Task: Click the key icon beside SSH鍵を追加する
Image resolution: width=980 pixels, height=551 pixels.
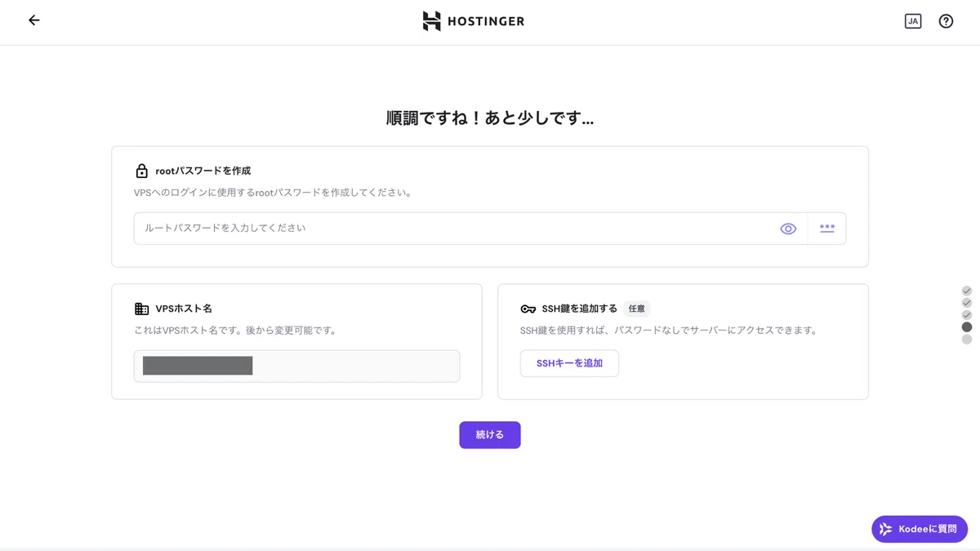Action: click(x=528, y=309)
